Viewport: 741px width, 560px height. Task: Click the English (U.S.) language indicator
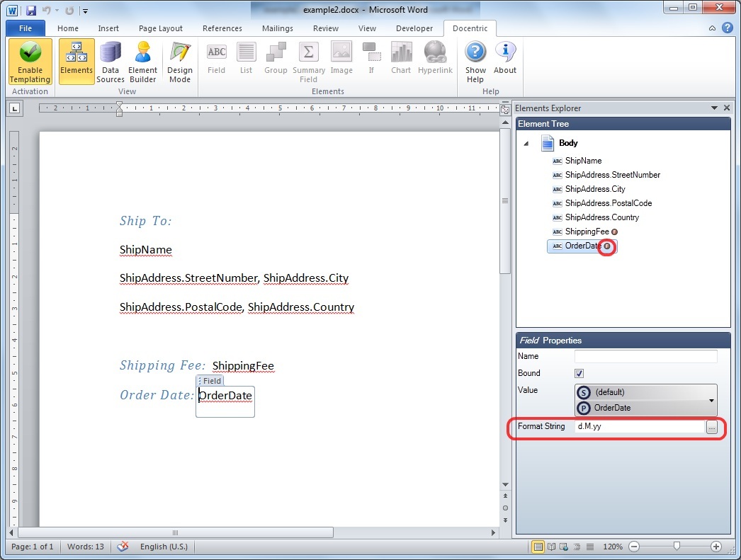164,547
